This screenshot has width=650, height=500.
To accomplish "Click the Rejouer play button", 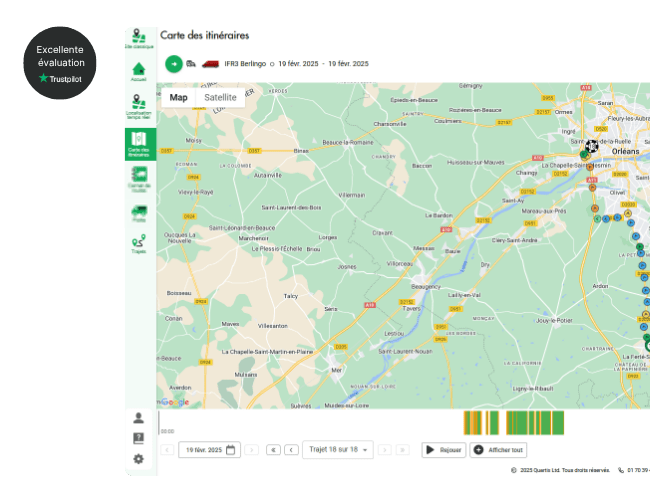I will pyautogui.click(x=444, y=450).
